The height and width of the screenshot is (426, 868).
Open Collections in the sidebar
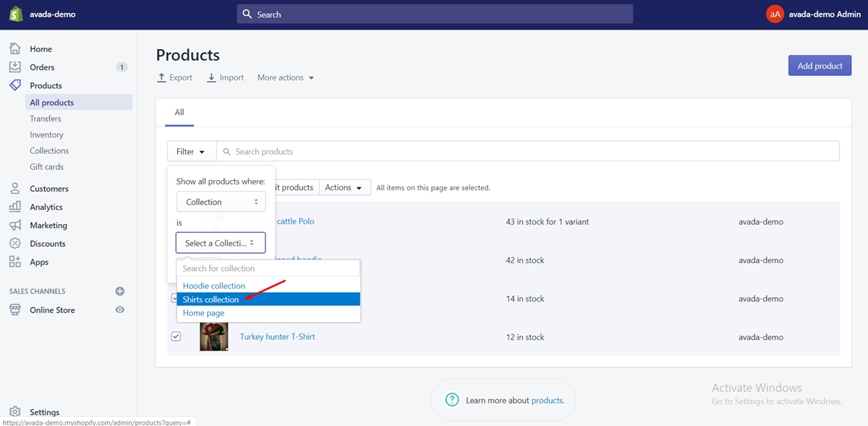click(49, 150)
